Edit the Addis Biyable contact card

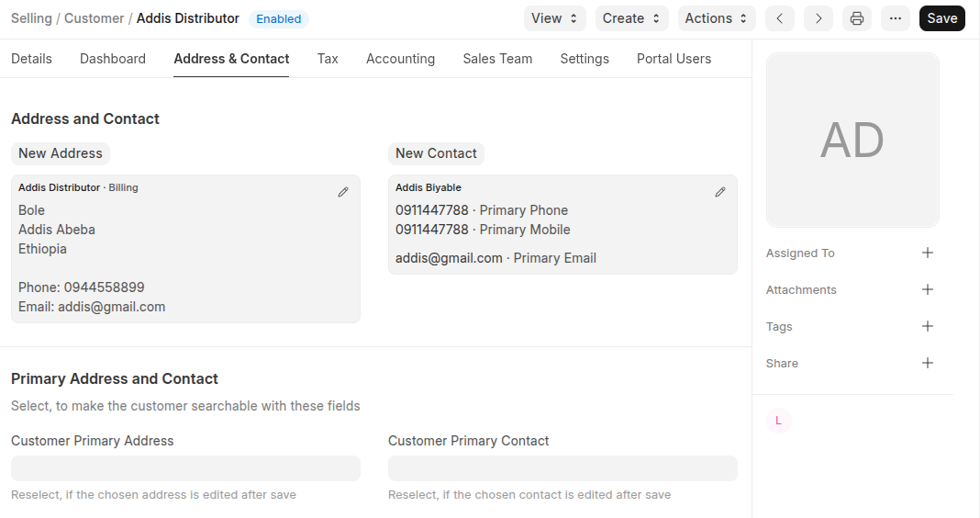720,192
